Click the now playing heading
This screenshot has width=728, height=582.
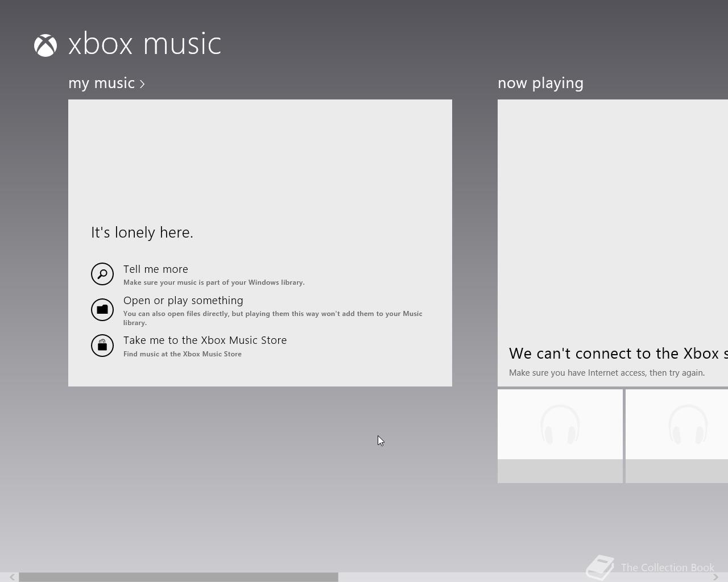(x=540, y=83)
